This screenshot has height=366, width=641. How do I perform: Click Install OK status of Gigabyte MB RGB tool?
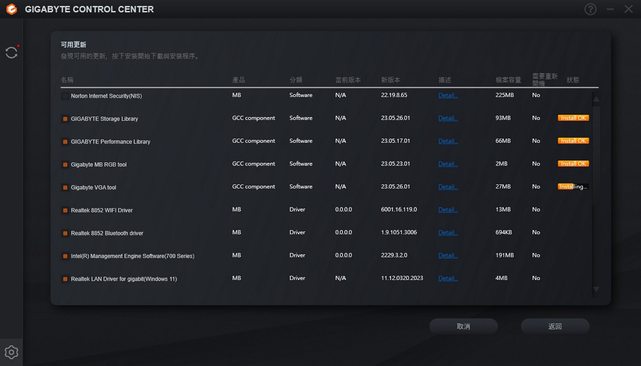[573, 164]
